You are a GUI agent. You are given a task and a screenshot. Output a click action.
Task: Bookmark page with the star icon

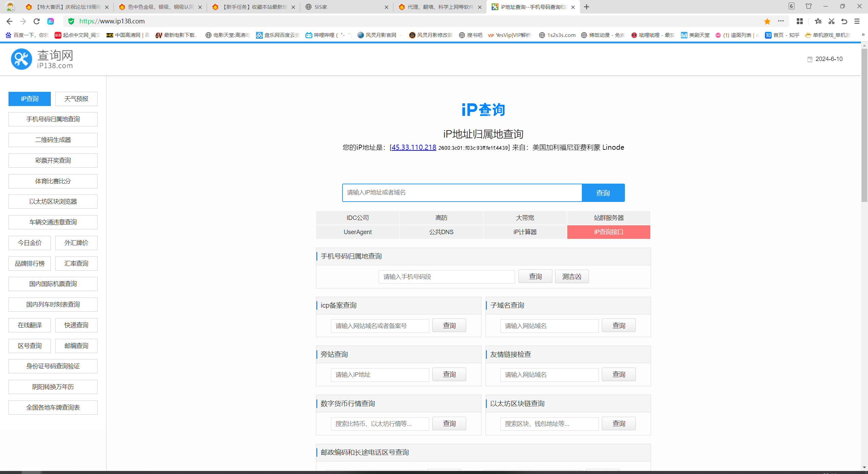click(x=767, y=21)
